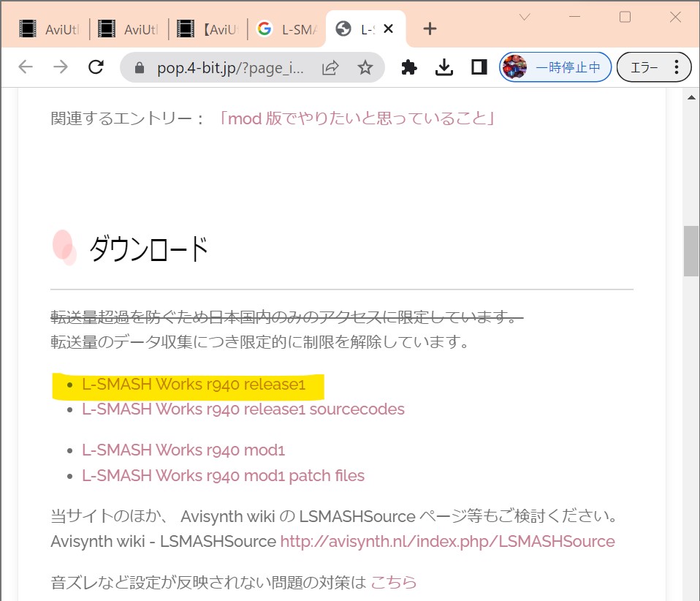Maximize the browser window

625,17
